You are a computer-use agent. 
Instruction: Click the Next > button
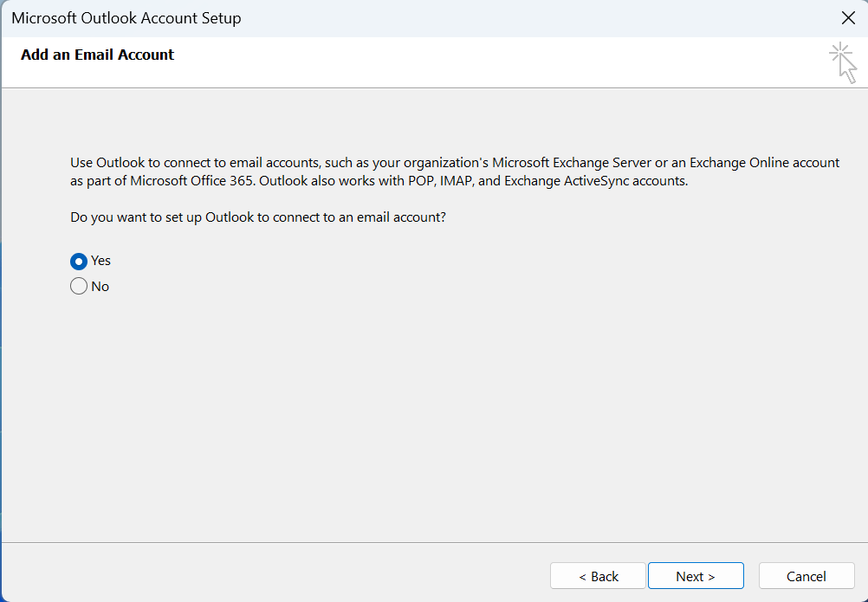pos(696,576)
